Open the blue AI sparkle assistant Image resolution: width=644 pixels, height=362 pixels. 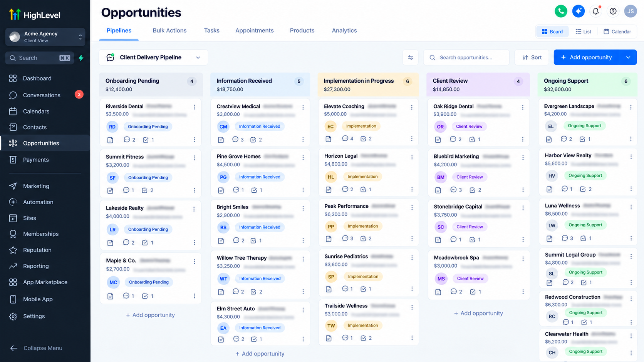click(x=578, y=11)
